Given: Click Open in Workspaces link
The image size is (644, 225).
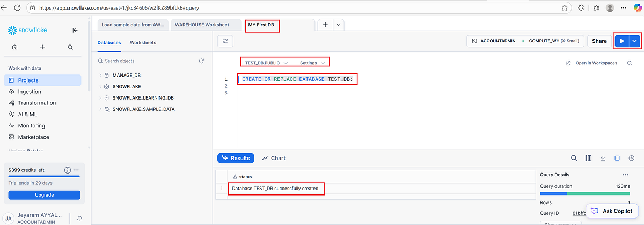Looking at the screenshot, I should [591, 63].
